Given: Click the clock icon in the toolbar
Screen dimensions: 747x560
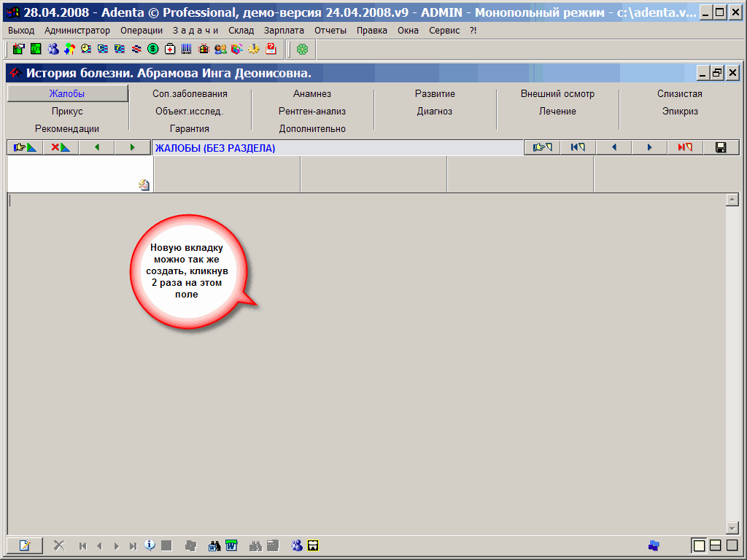Looking at the screenshot, I should point(86,49).
